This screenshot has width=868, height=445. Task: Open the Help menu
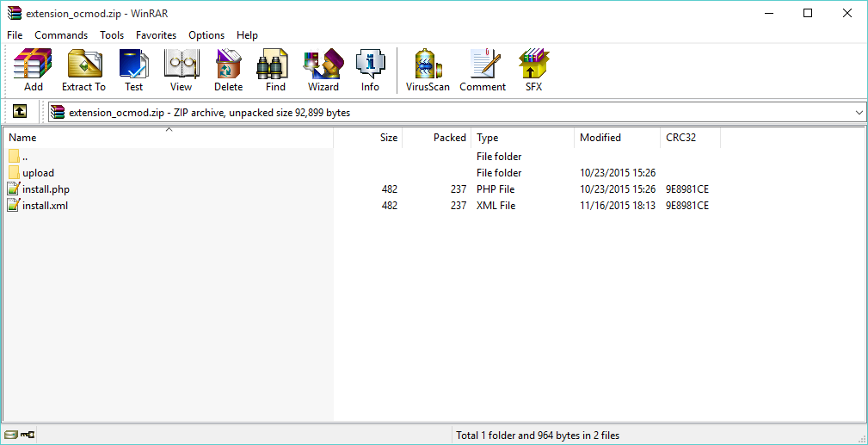(x=247, y=35)
